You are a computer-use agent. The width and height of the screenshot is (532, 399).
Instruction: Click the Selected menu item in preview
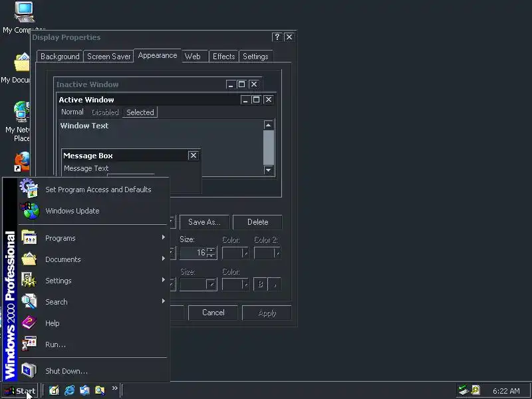[x=140, y=112]
